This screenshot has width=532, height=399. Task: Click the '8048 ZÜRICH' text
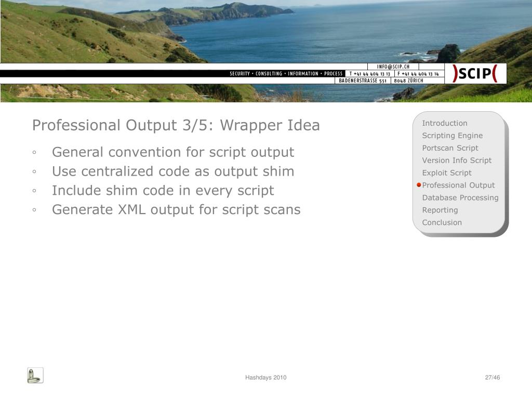[x=408, y=81]
